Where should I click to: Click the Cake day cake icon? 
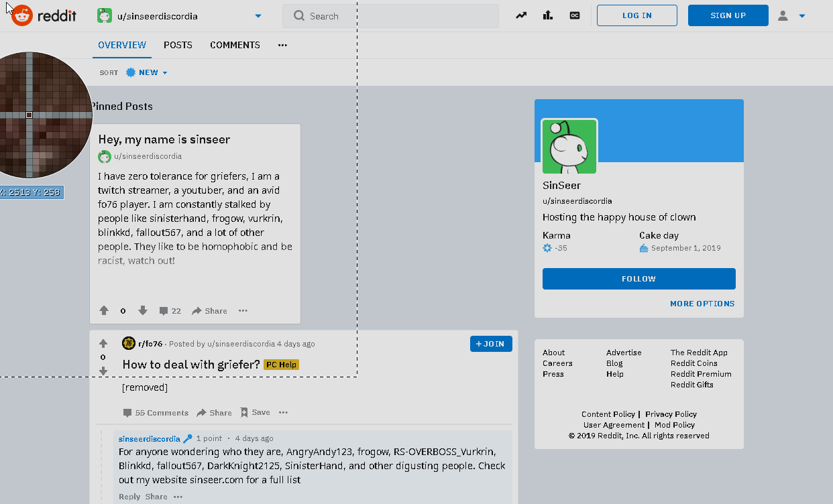point(644,248)
